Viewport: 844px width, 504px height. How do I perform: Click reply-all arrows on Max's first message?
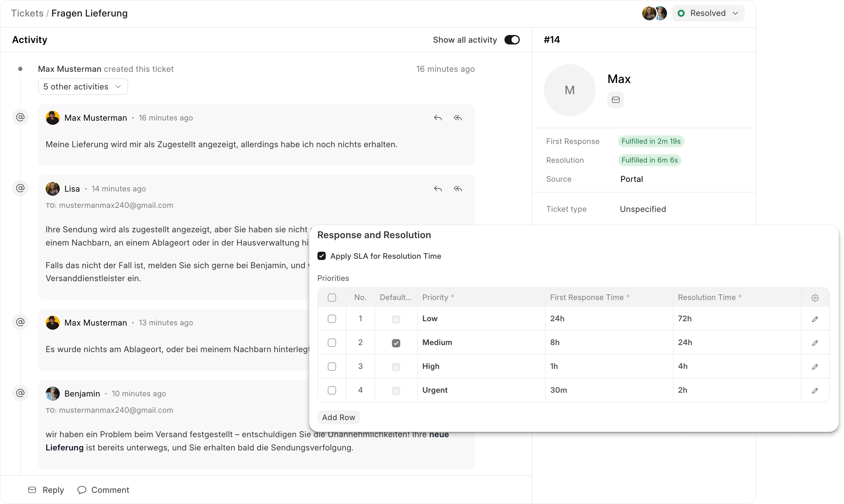click(x=458, y=118)
